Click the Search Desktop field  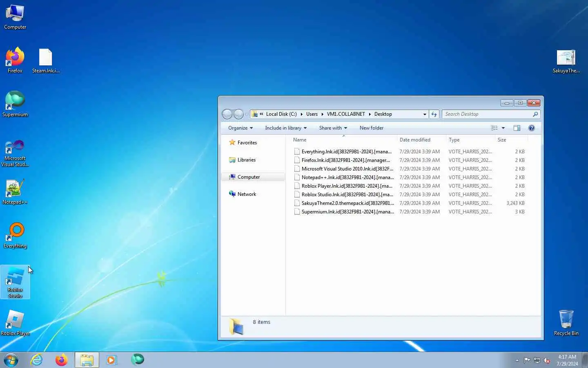pos(491,114)
